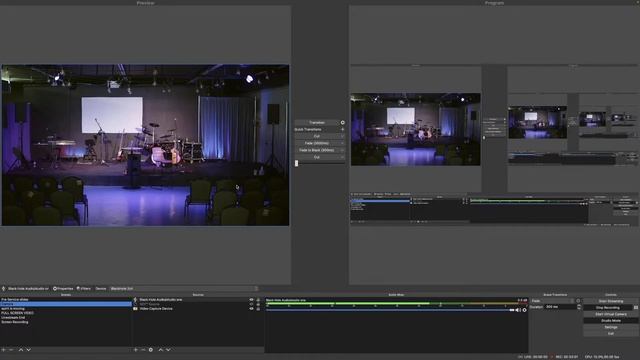Viewport: 640px width, 360px height.
Task: Adjust Duration stepper arrows in Scene Transitions
Action: coord(579,307)
